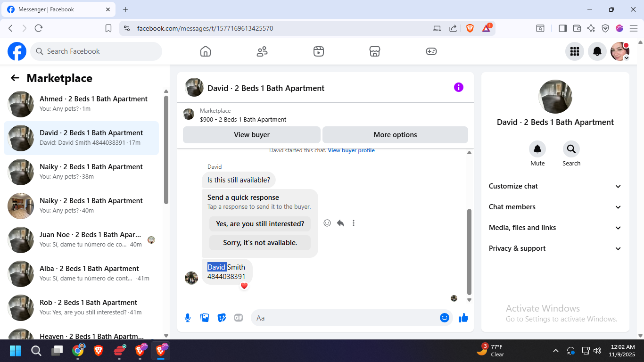Open the GIF picker
Screen dimensions: 644x362
[x=239, y=318]
